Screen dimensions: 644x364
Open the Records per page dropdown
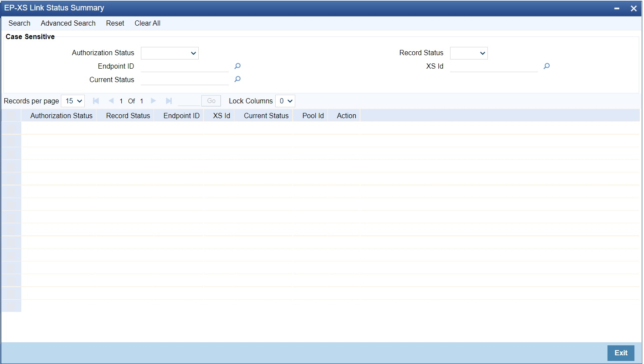click(73, 101)
